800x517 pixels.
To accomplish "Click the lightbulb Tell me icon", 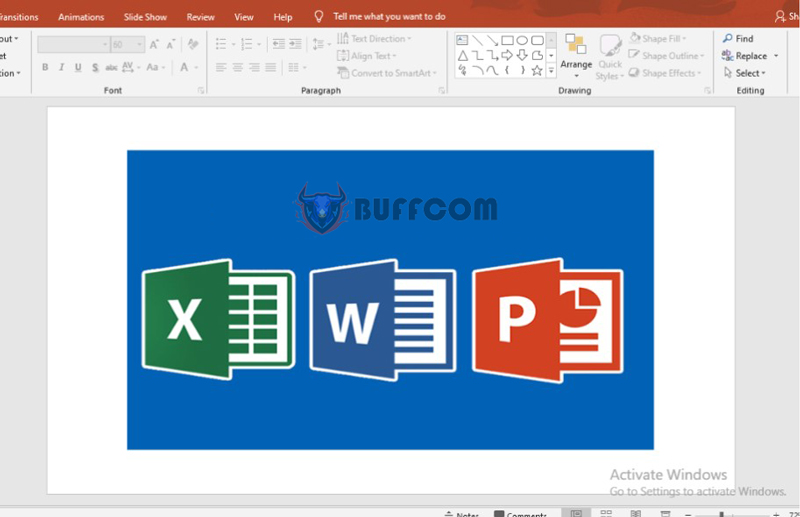I will point(319,17).
